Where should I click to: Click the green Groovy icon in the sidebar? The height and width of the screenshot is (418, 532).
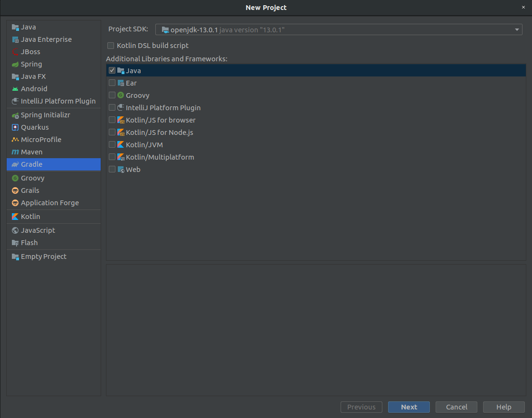15,178
